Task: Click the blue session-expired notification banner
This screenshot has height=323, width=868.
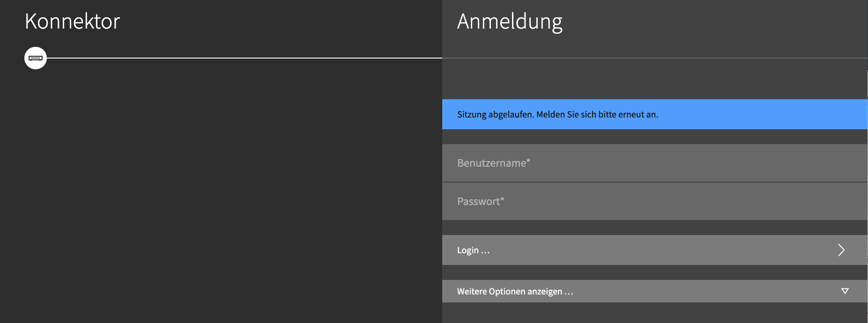Action: (655, 114)
